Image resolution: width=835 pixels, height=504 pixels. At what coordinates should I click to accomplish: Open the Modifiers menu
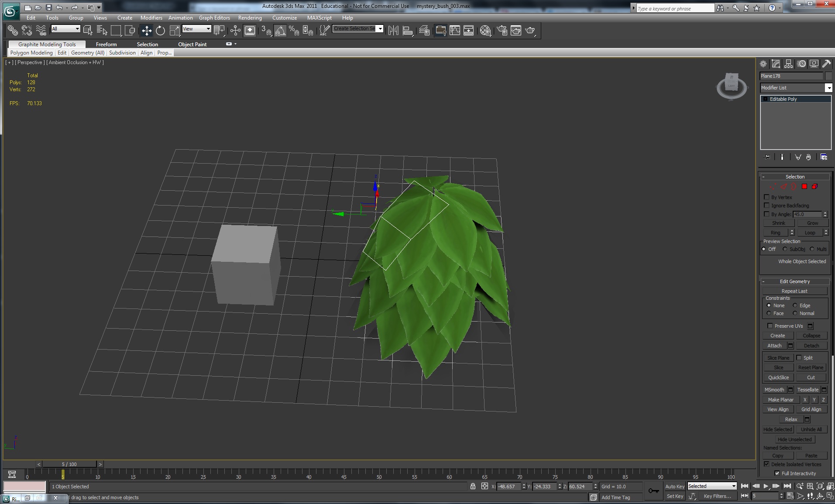(x=151, y=18)
